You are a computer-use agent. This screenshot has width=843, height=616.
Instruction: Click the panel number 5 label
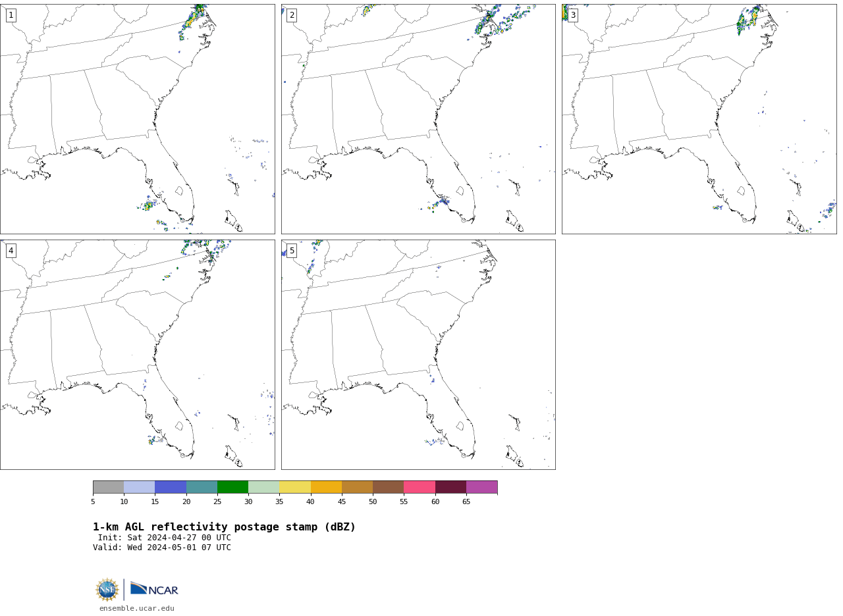pyautogui.click(x=292, y=251)
